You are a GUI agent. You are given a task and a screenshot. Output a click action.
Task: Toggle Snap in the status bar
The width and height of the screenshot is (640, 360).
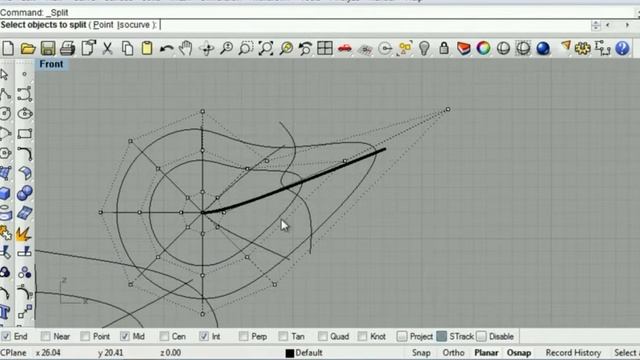coord(421,353)
